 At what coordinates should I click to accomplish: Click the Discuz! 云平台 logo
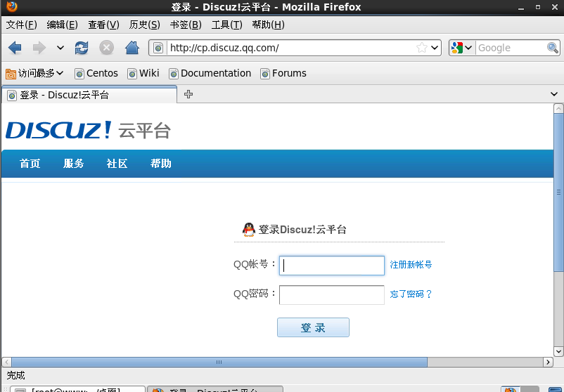88,130
